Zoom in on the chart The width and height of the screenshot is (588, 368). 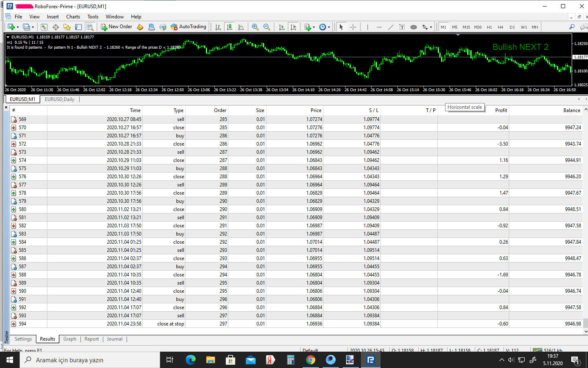click(255, 27)
